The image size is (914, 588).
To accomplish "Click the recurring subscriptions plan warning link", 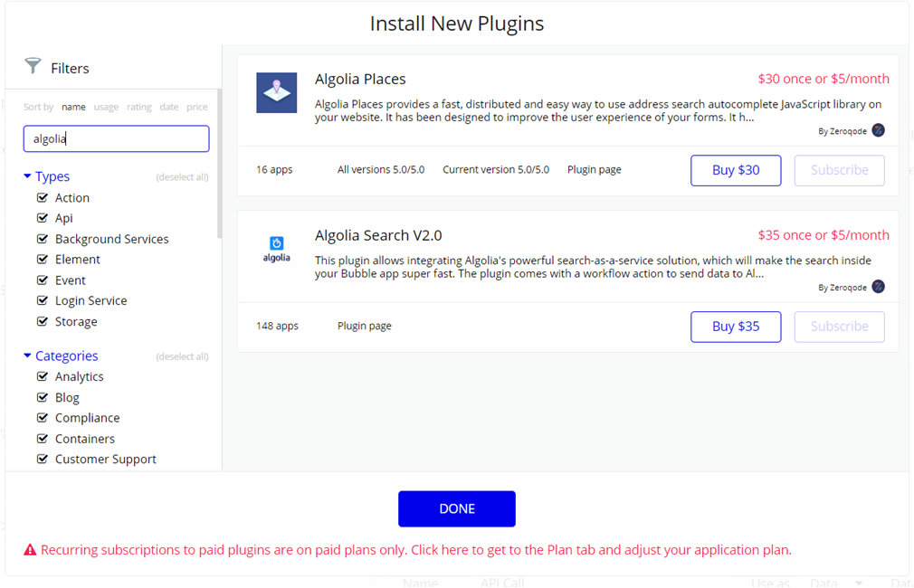I will (x=416, y=550).
